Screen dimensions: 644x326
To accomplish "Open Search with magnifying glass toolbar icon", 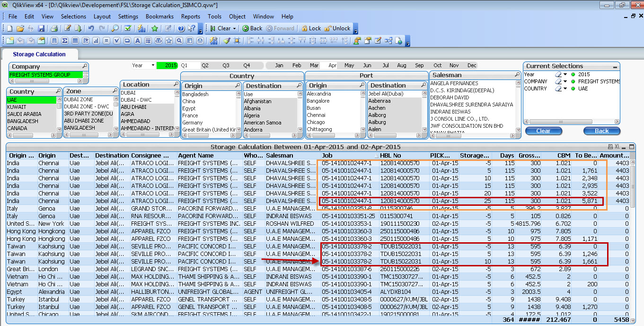I will [115, 28].
